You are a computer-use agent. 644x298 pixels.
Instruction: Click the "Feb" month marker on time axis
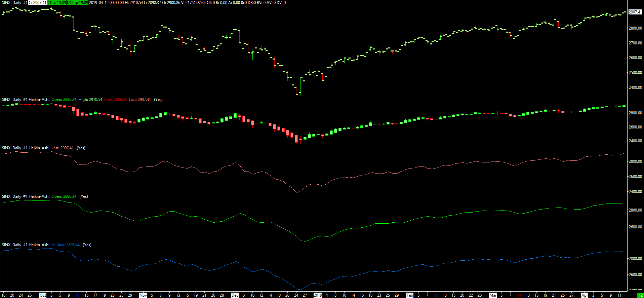[410, 295]
